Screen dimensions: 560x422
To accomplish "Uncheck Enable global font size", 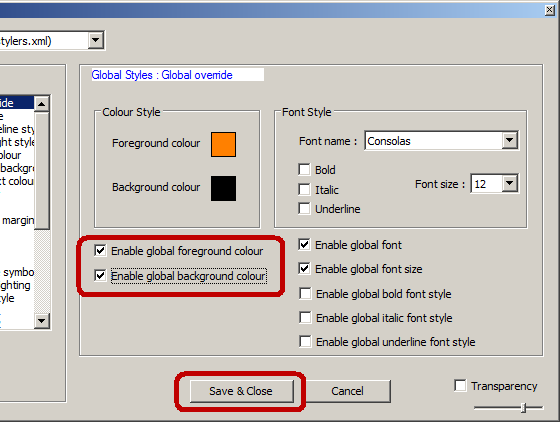I will (304, 268).
